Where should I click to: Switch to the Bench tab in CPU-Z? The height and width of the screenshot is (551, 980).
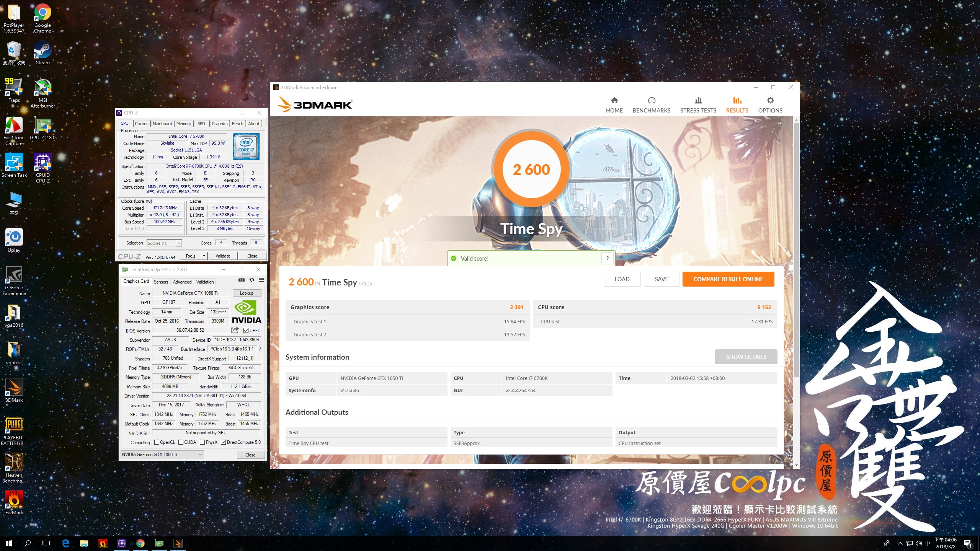pos(237,123)
